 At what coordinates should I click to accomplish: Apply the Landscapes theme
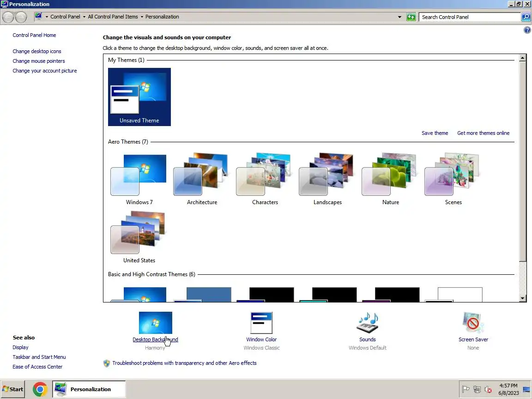[327, 179]
